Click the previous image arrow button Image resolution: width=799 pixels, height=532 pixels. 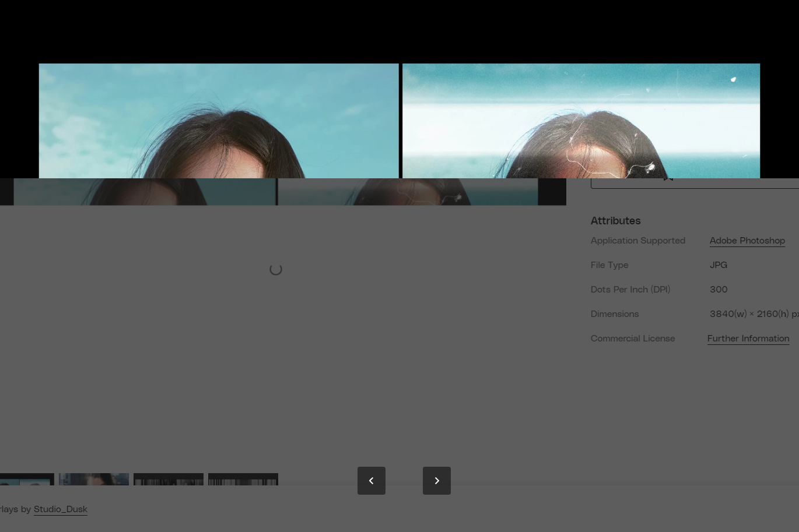pos(372,481)
